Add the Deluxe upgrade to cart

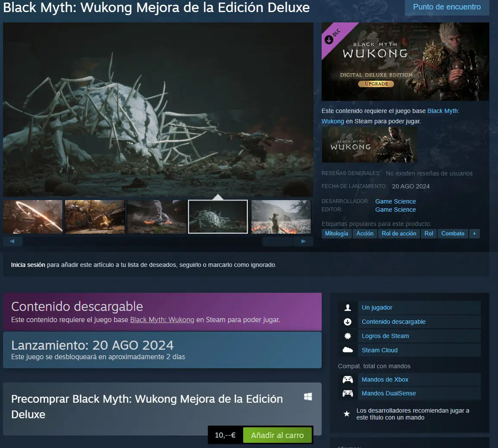[277, 435]
